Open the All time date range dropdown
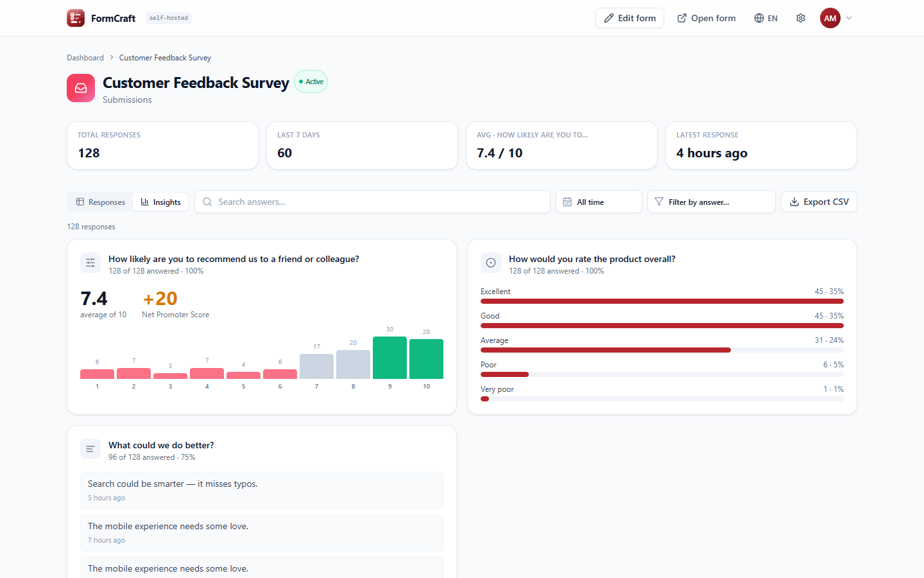 click(x=599, y=202)
